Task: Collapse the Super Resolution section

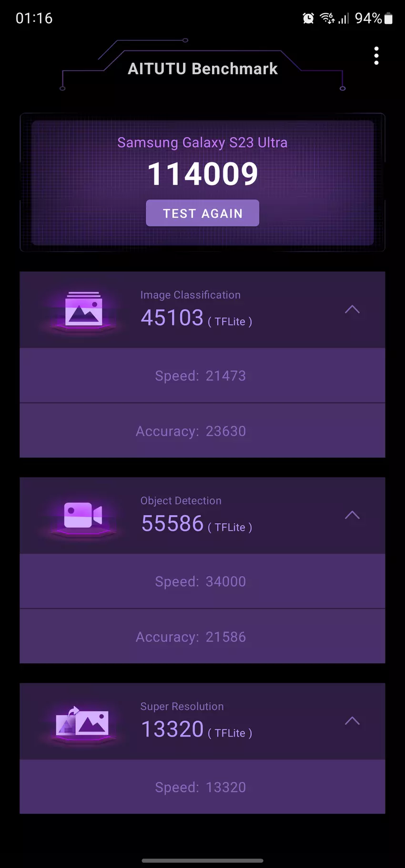Action: (x=352, y=721)
